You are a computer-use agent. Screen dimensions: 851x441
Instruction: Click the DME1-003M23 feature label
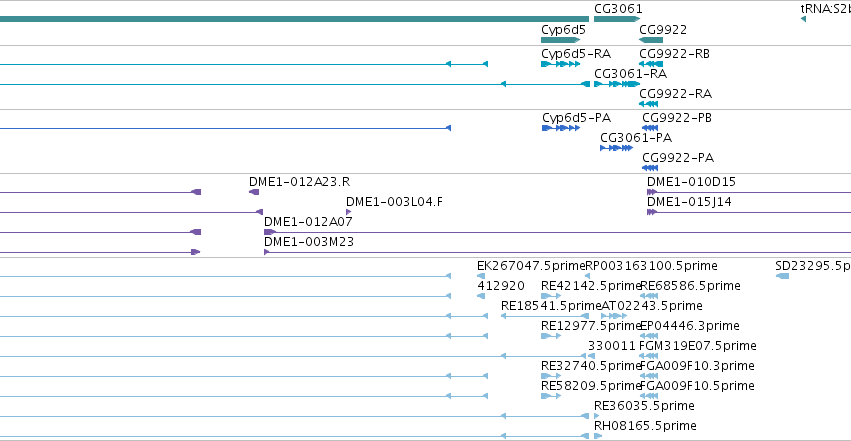[309, 242]
